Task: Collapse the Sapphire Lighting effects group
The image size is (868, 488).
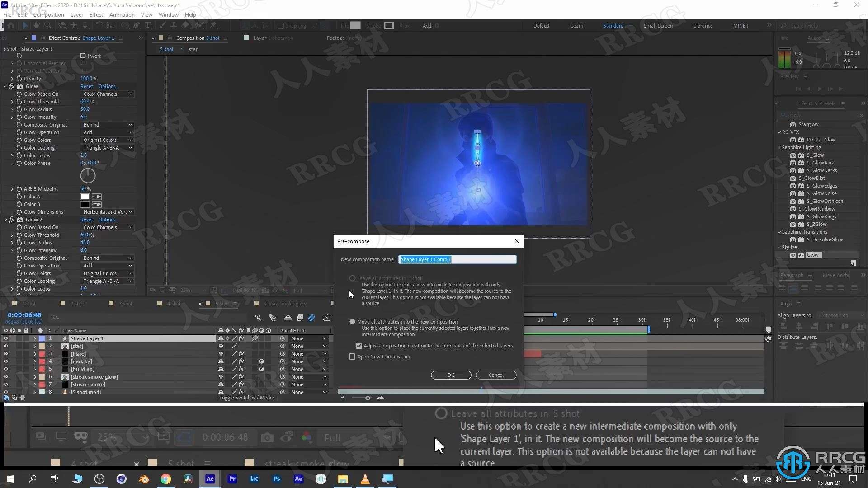Action: click(779, 147)
